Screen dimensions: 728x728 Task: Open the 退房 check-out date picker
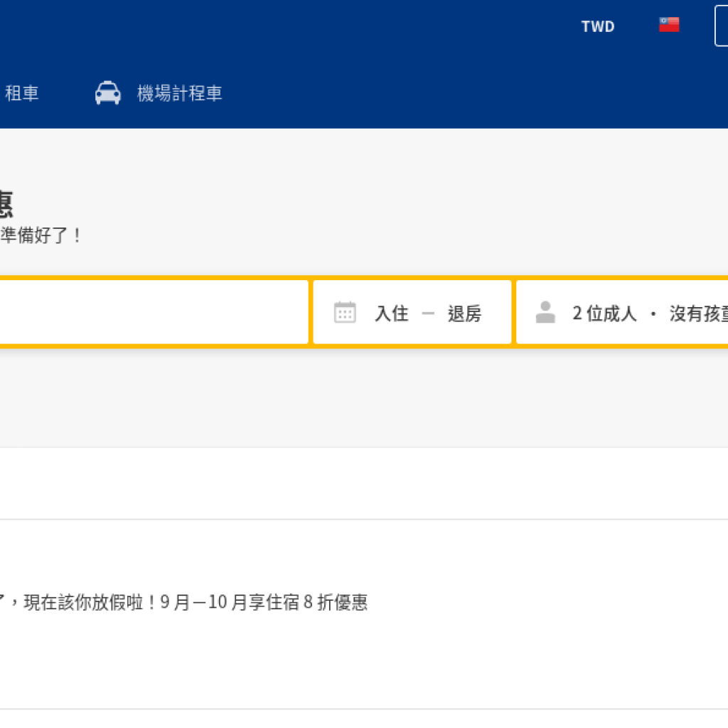coord(464,313)
